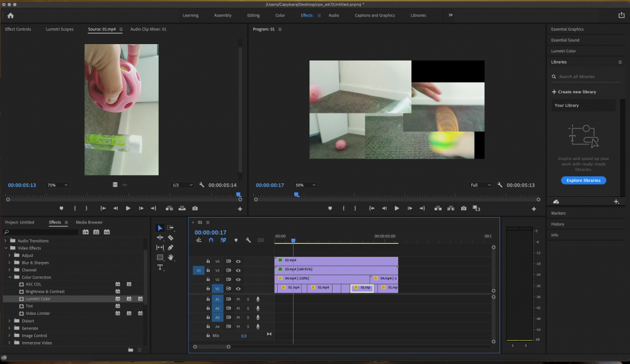630x364 pixels.
Task: Toggle V3 track output eye
Action: click(238, 270)
